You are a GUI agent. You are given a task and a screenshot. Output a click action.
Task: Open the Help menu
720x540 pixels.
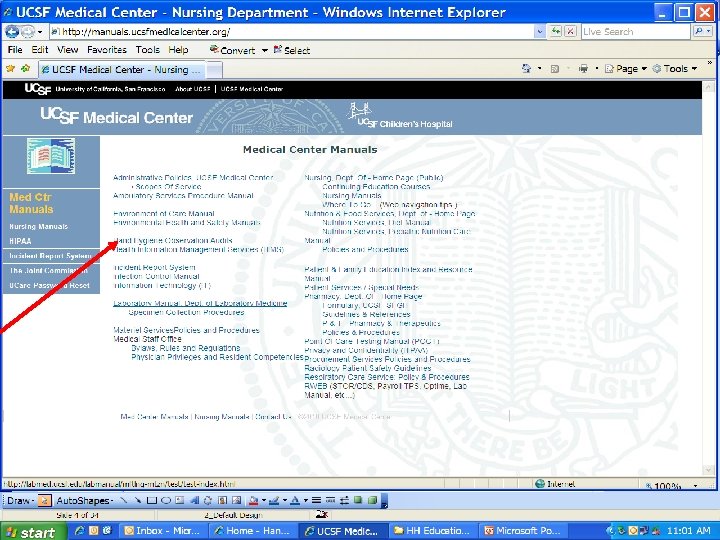pyautogui.click(x=178, y=50)
